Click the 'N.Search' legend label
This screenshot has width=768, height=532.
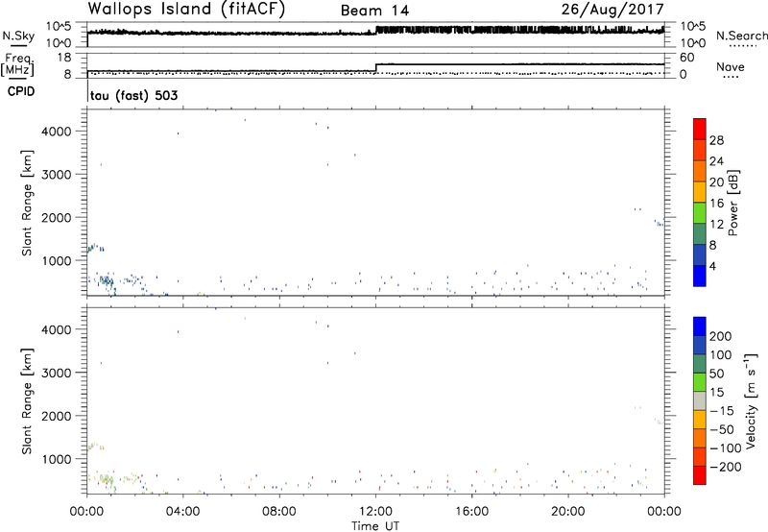(x=742, y=36)
